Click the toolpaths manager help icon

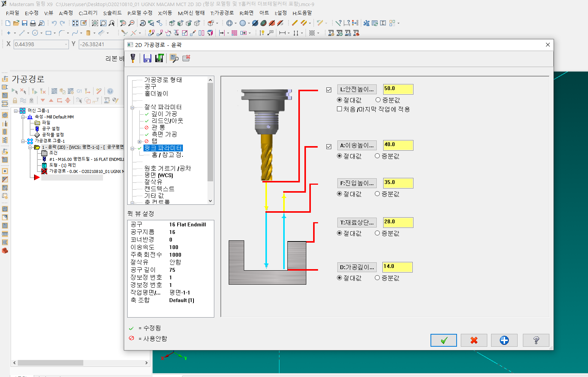tap(110, 91)
